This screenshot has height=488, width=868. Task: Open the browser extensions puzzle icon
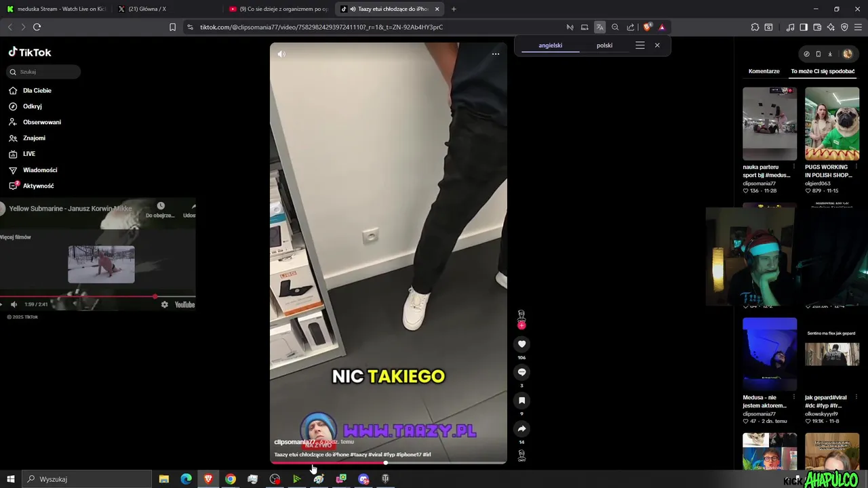[x=755, y=27]
